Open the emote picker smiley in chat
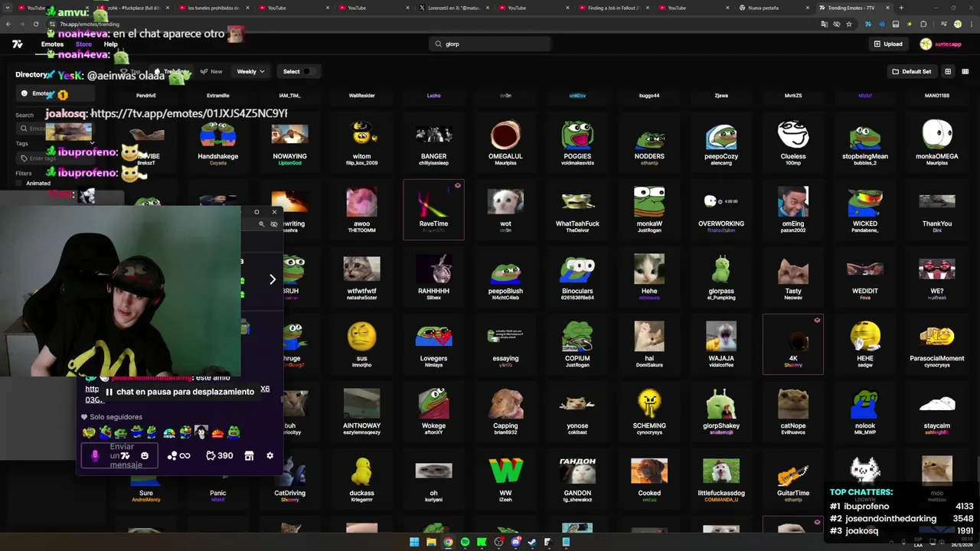This screenshot has height=551, width=980. (x=145, y=456)
